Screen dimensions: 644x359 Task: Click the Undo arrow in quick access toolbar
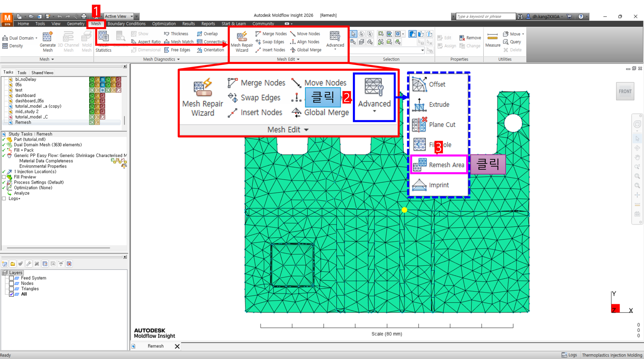[60, 16]
